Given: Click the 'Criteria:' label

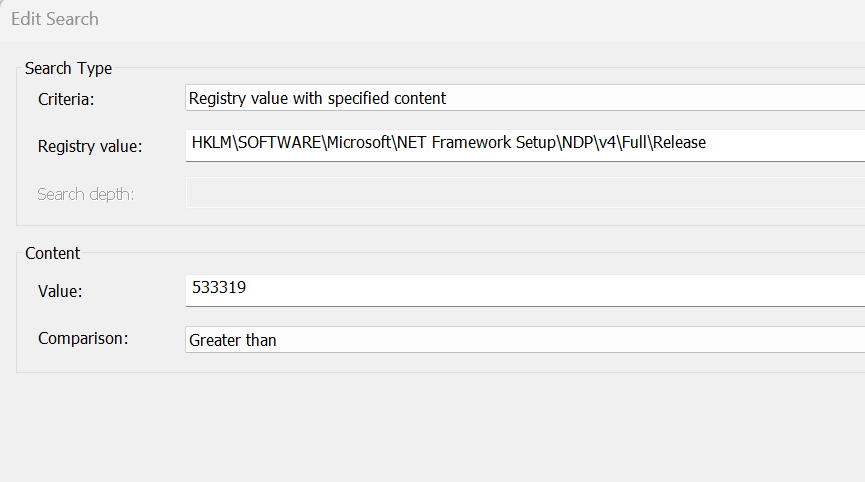Looking at the screenshot, I should point(65,99).
